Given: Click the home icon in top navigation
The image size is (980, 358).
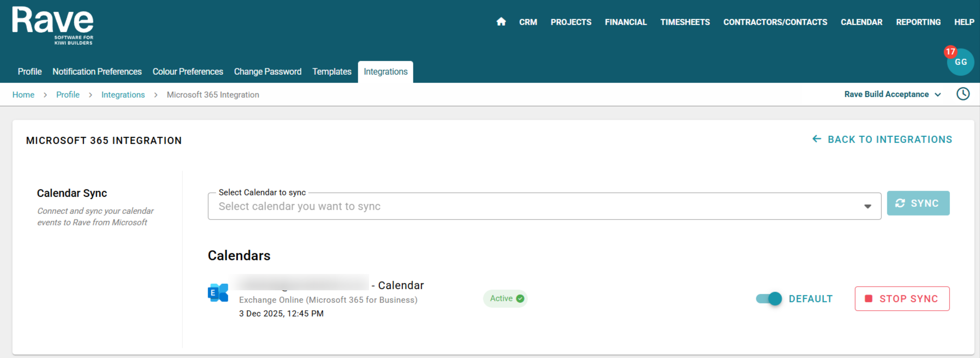Looking at the screenshot, I should [x=501, y=22].
